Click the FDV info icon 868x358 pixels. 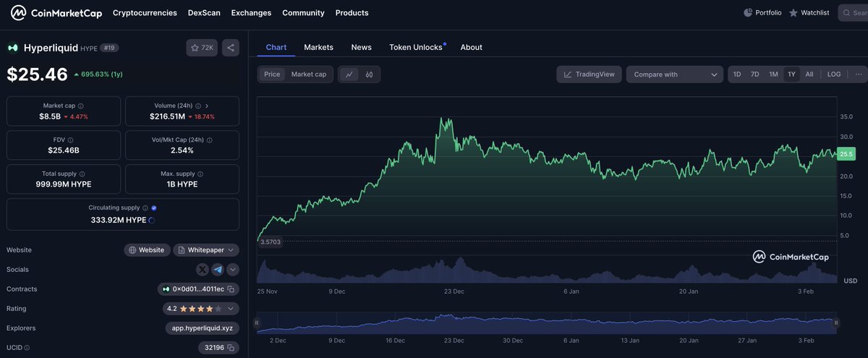pos(70,140)
